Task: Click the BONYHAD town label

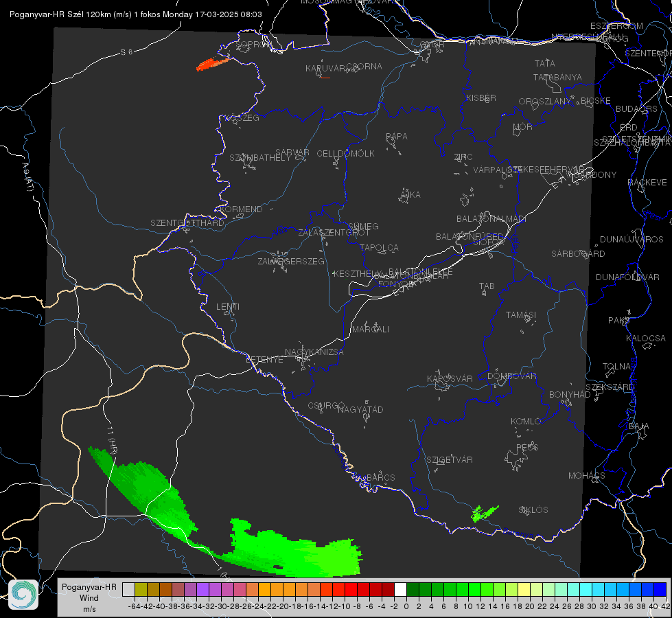Action: [x=570, y=395]
